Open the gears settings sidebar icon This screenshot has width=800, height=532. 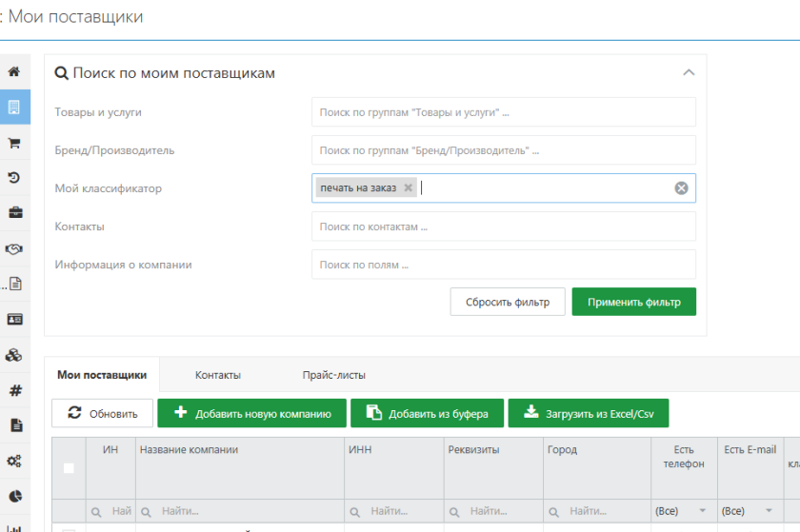[14, 461]
